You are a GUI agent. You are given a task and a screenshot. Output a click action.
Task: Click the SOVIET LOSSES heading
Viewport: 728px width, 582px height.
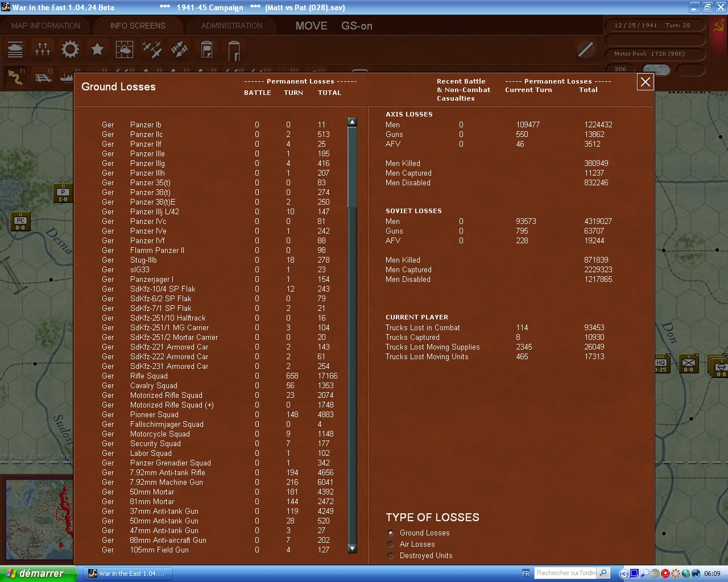click(x=413, y=211)
